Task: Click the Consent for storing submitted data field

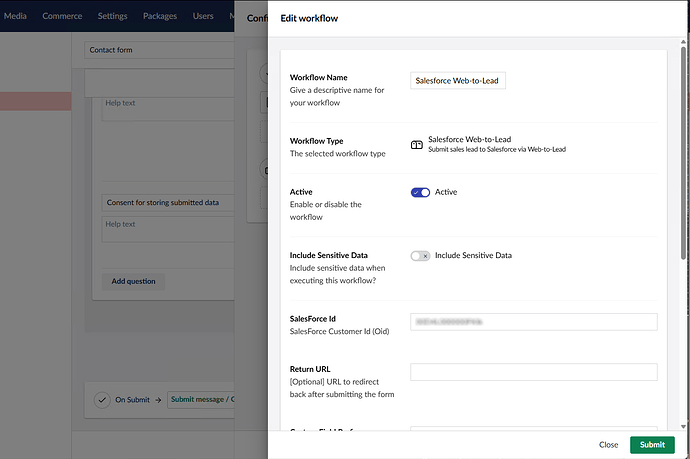Action: 168,202
